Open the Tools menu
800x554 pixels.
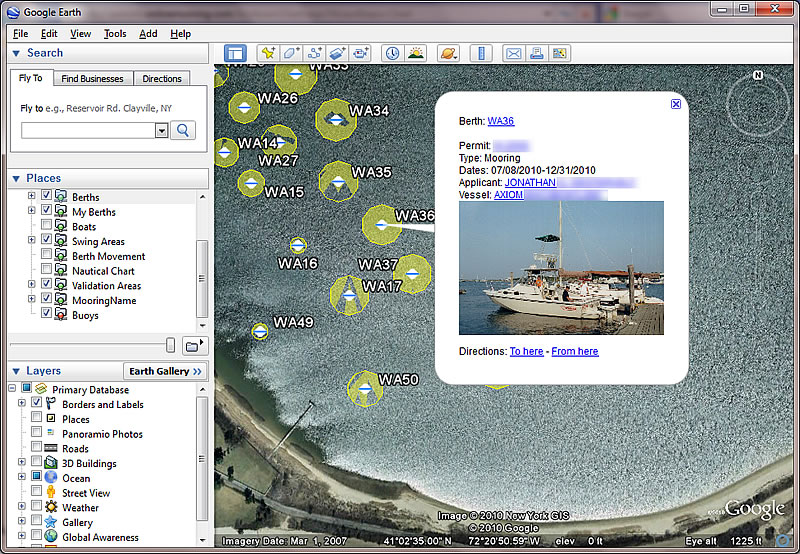pos(115,34)
